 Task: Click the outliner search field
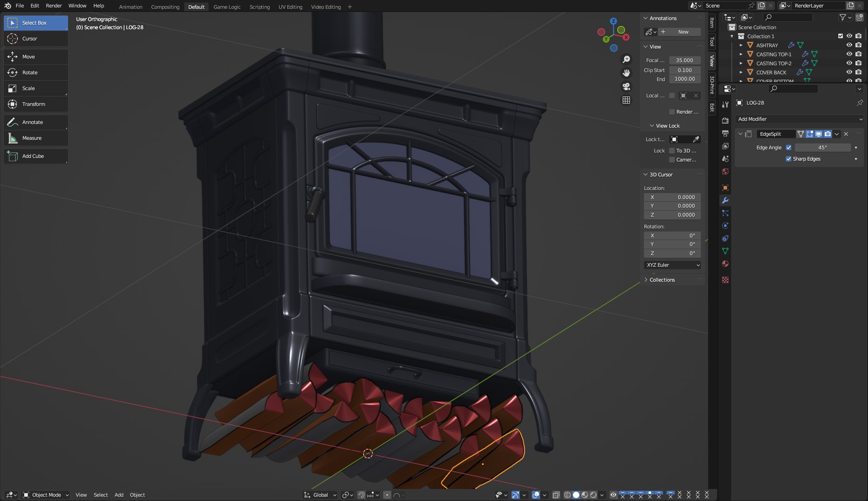pyautogui.click(x=788, y=17)
